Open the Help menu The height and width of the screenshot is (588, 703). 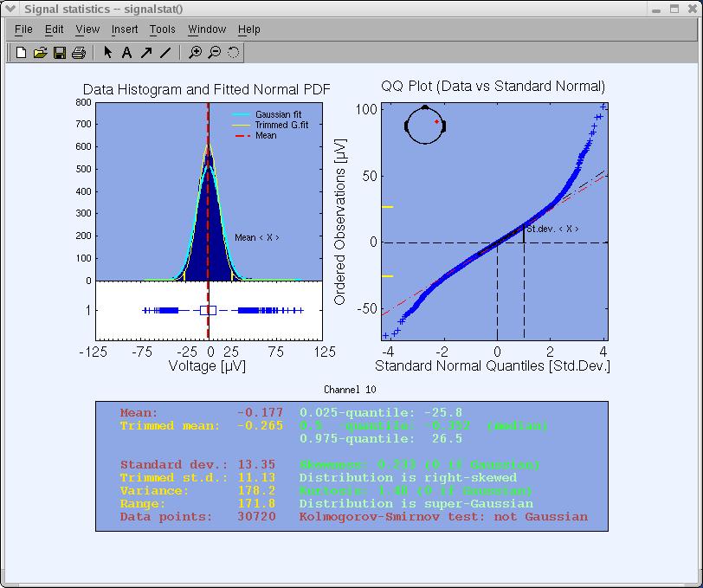click(x=249, y=29)
